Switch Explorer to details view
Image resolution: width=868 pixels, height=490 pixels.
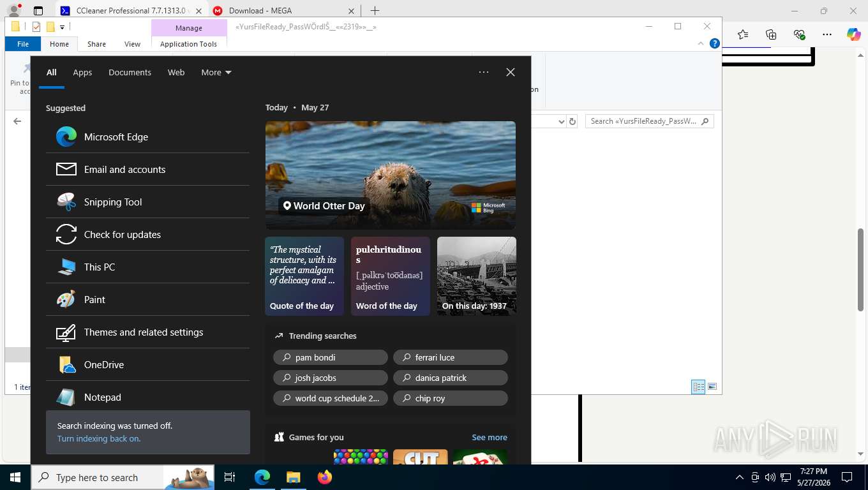(x=699, y=387)
